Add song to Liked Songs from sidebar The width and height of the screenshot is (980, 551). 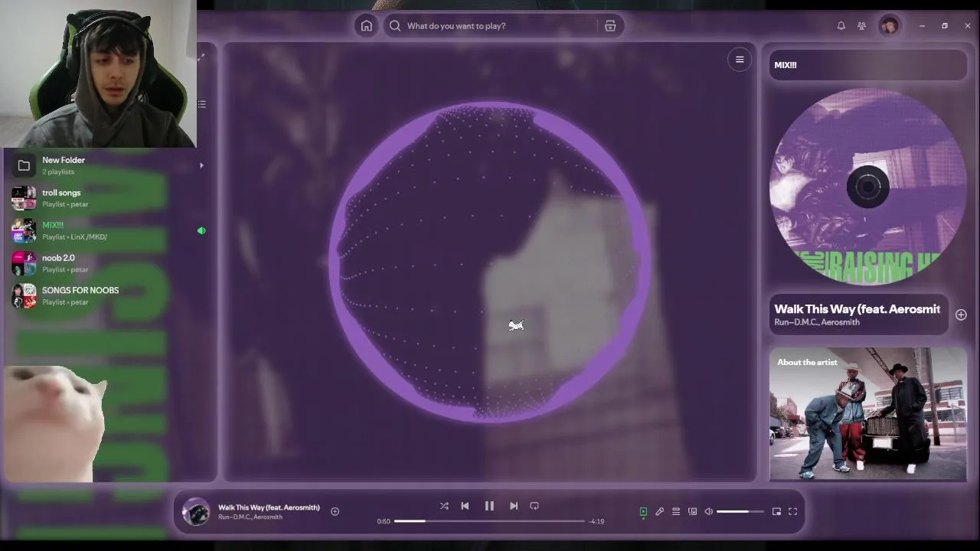[x=961, y=315]
